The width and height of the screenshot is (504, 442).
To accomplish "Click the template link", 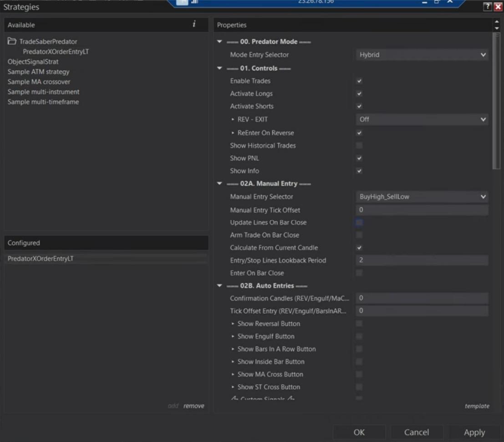I will 477,406.
